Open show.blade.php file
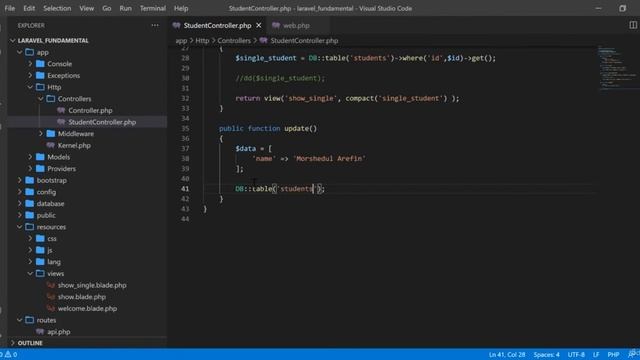The height and width of the screenshot is (360, 640). click(82, 297)
